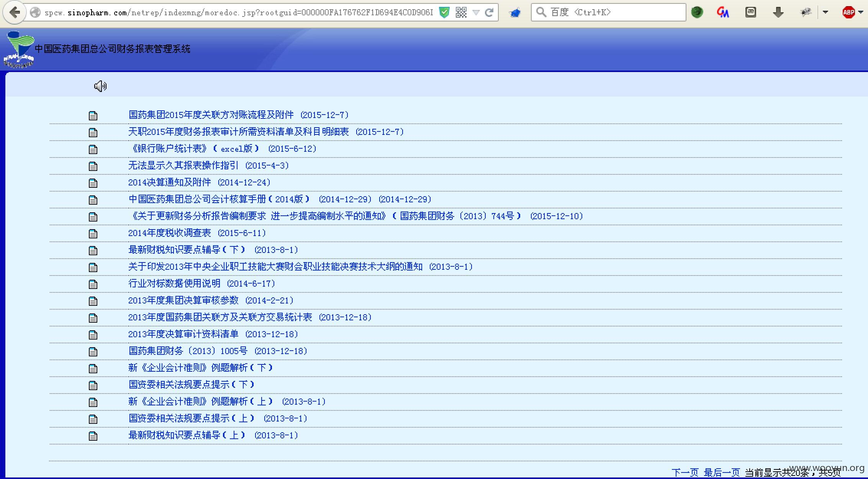868x479 pixels.
Task: Click document icon beside 国药集团2015年度关联方对账流程
Action: 93,115
